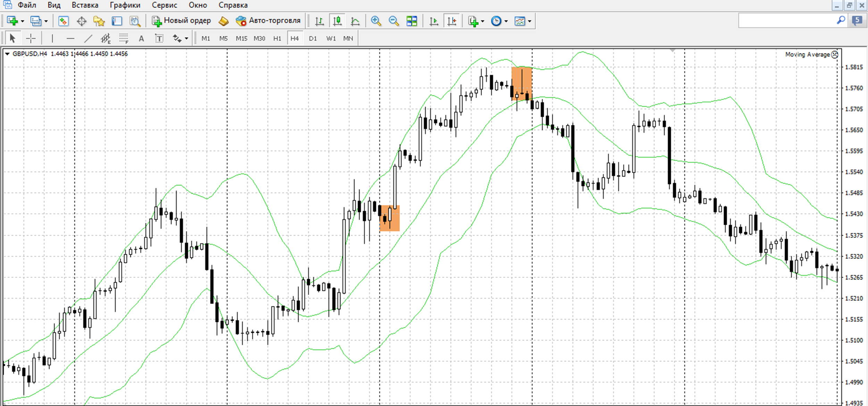Toggle the chart auto scroll button
Image resolution: width=868 pixels, height=406 pixels.
click(434, 21)
